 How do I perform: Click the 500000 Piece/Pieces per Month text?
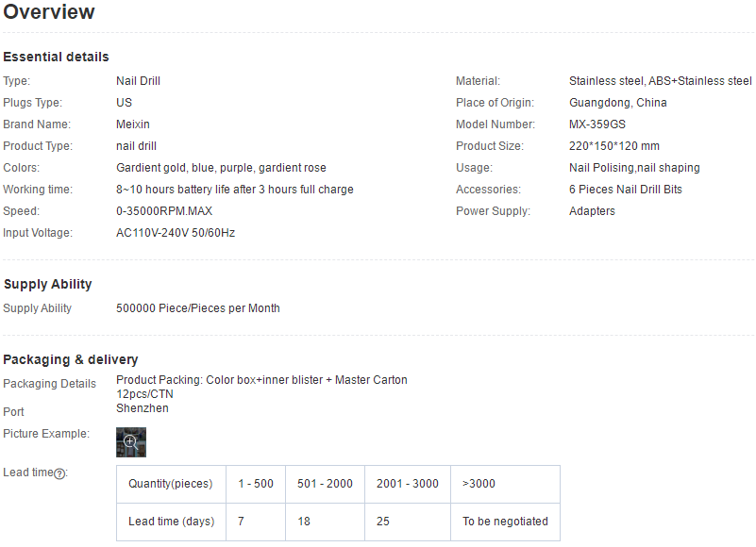coord(197,308)
